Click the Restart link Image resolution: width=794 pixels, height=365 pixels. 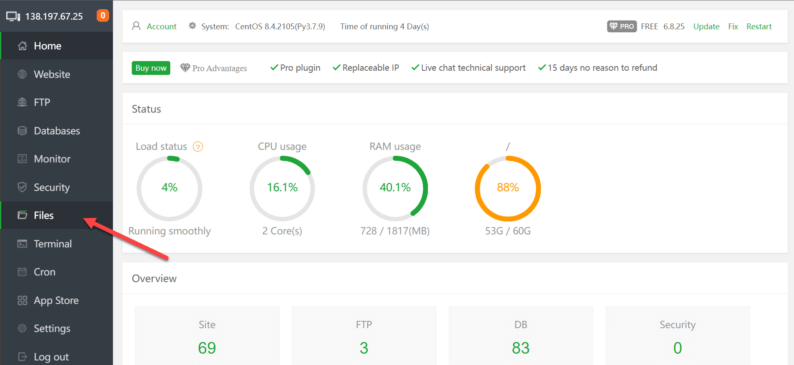pyautogui.click(x=759, y=26)
